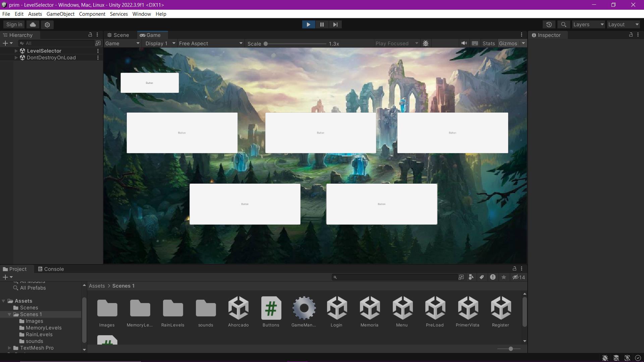Select the Ahorcado scene asset
Image resolution: width=644 pixels, height=362 pixels.
tap(238, 308)
